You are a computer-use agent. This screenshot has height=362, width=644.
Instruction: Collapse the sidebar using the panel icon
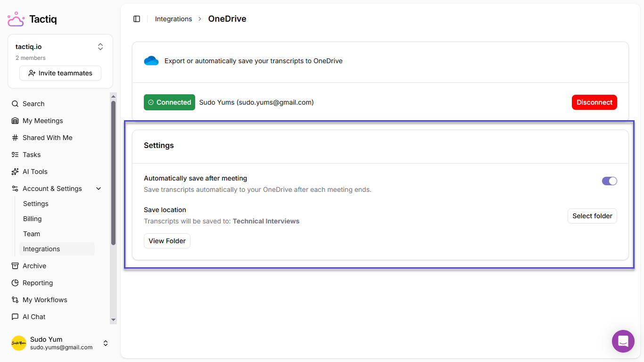click(x=137, y=18)
